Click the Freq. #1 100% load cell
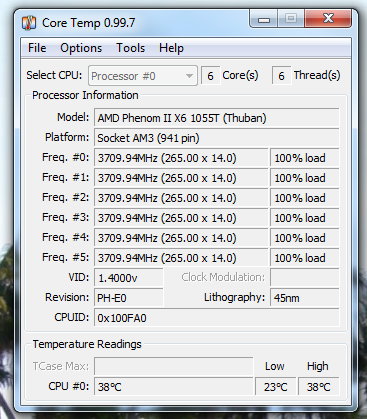Image resolution: width=367 pixels, height=419 pixels. [305, 178]
